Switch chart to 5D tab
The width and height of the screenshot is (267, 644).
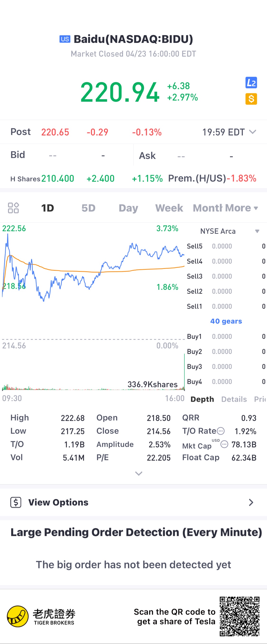pyautogui.click(x=88, y=208)
